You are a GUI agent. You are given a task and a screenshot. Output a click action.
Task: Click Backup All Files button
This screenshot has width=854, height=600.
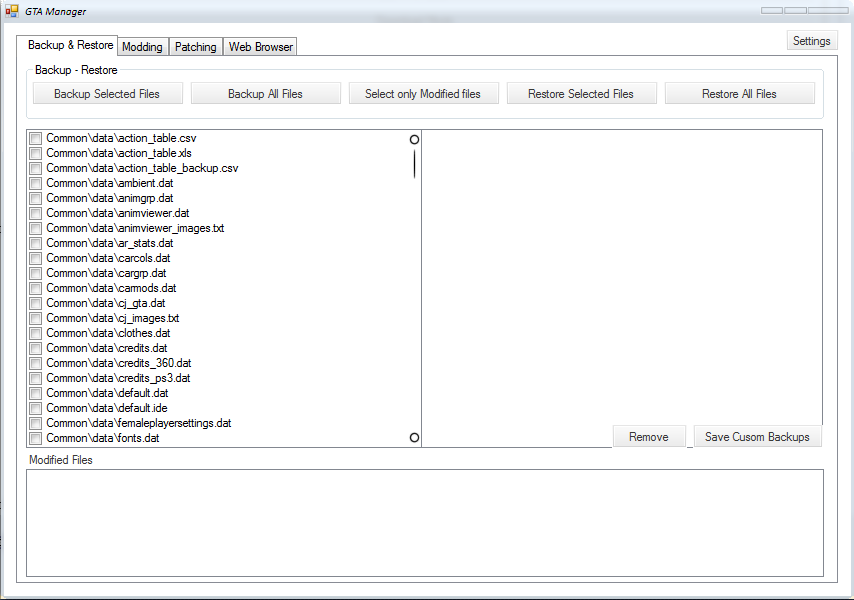[x=265, y=94]
